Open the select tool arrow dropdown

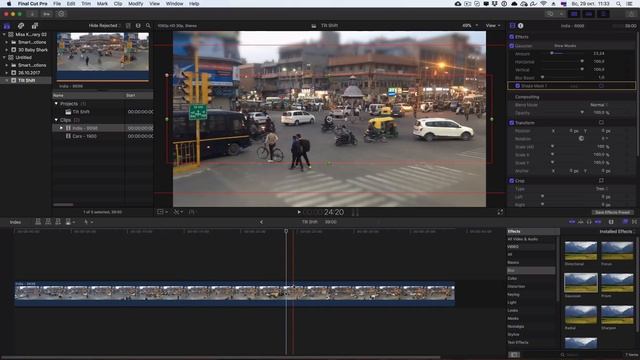(88, 222)
